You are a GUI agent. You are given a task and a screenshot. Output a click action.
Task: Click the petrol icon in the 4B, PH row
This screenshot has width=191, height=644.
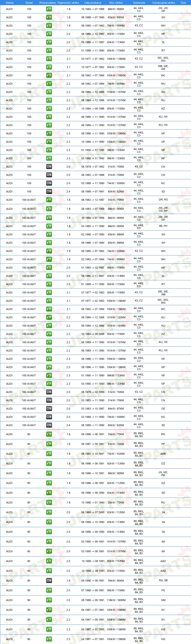49,226
